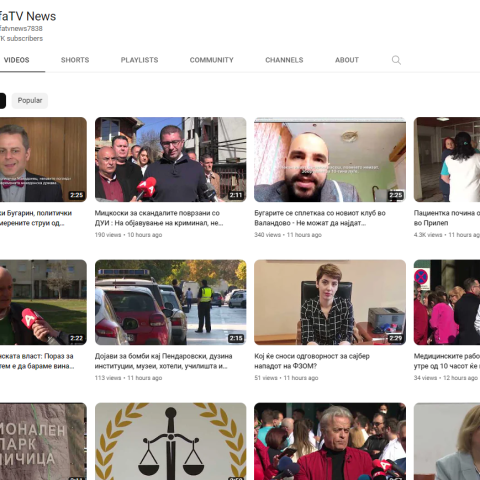This screenshot has height=480, width=480.
Task: Open title 'Кој ќе сноси одговорност за сајбер'
Action: [x=312, y=361]
